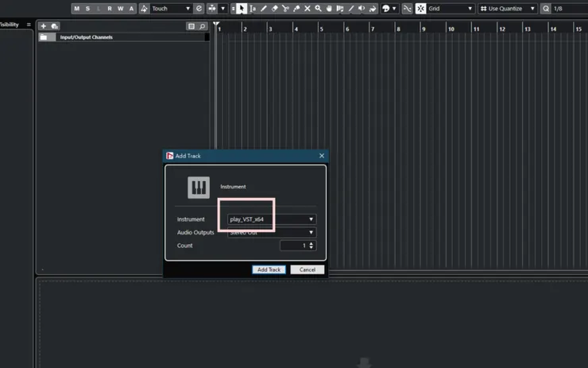The image size is (588, 368).
Task: Open the color palette dropdown arrow
Action: pos(394,8)
